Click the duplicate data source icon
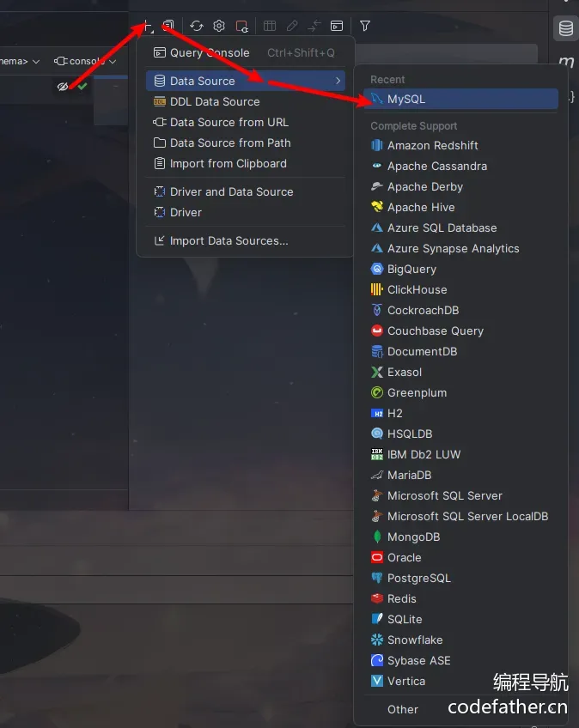Screen dimensions: 579x728 [x=169, y=27]
